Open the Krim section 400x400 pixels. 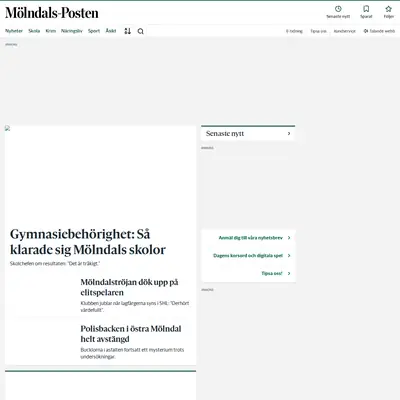pyautogui.click(x=51, y=31)
